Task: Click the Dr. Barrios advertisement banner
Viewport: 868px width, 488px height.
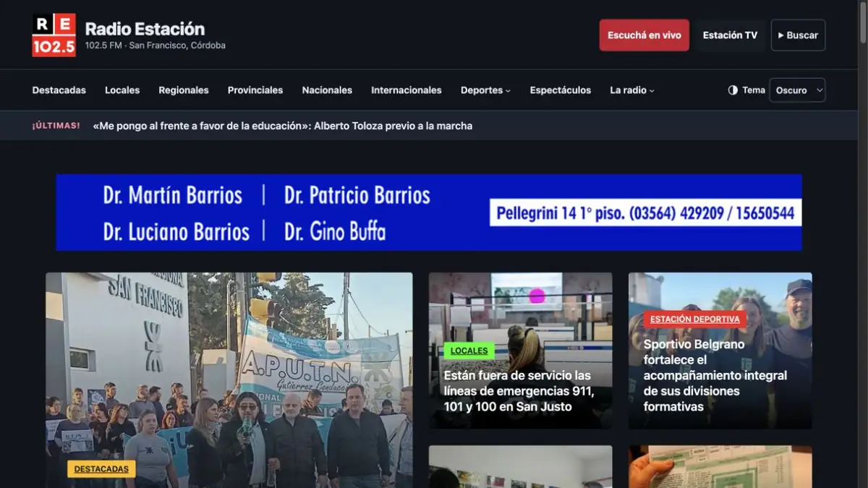Action: (429, 213)
